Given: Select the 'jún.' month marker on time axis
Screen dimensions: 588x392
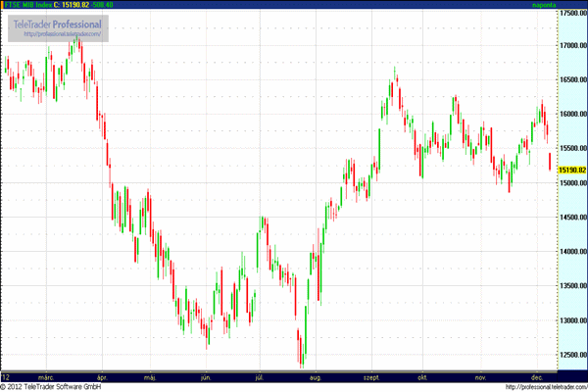Looking at the screenshot, I should click(x=205, y=375).
